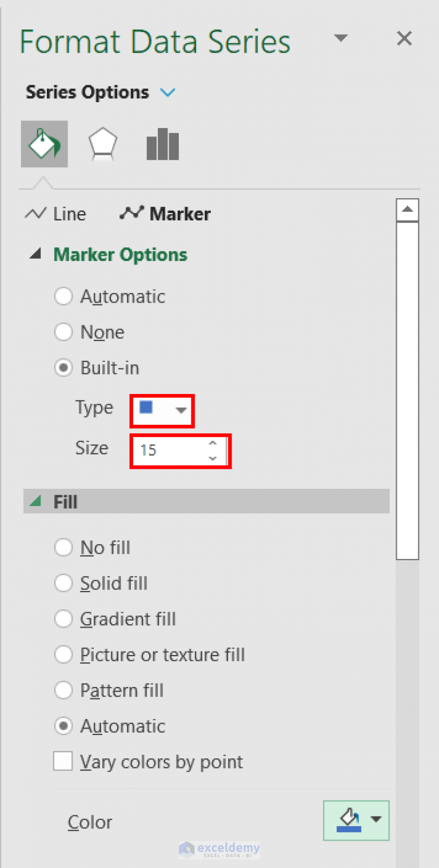Image resolution: width=439 pixels, height=868 pixels.
Task: Choose Solid fill for the marker
Action: point(63,583)
